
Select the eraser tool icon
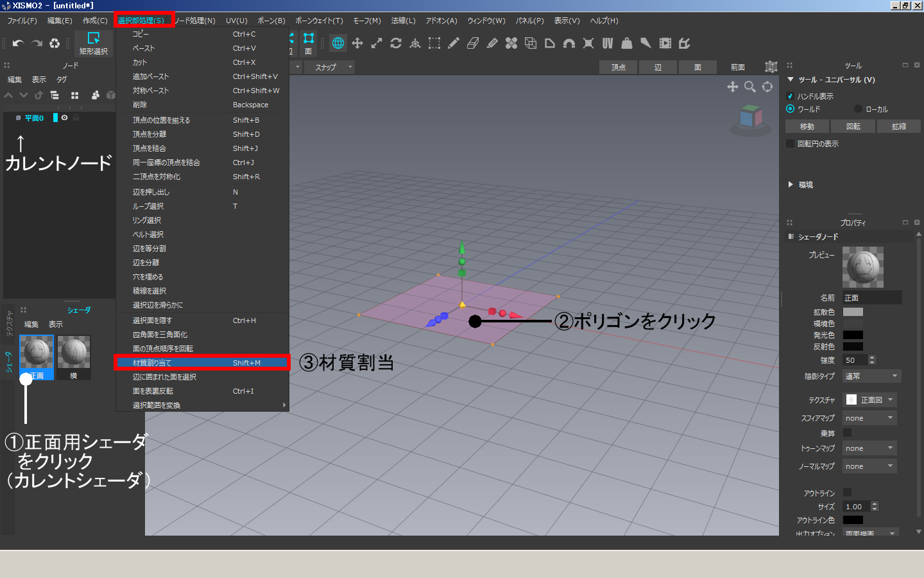pos(473,43)
